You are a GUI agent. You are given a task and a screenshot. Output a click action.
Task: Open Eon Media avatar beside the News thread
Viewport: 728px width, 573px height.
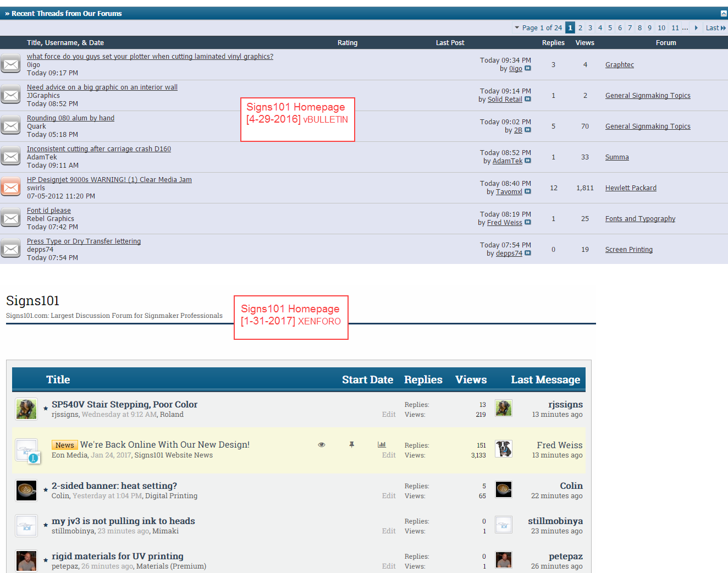tap(26, 450)
